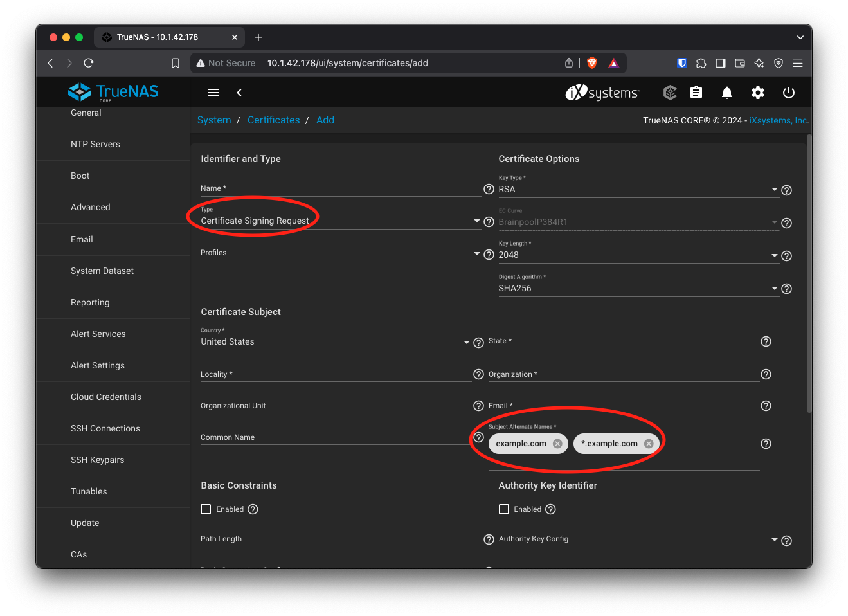This screenshot has height=616, width=848.
Task: Show help for Key Length
Action: coord(786,256)
